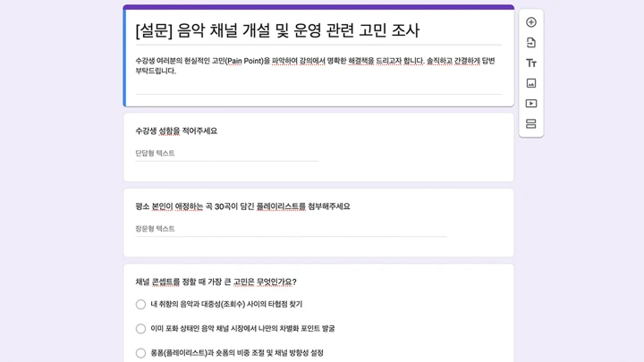Click the Add section icon in side toolbar
Viewport: 644px width, 362px height.
(531, 123)
